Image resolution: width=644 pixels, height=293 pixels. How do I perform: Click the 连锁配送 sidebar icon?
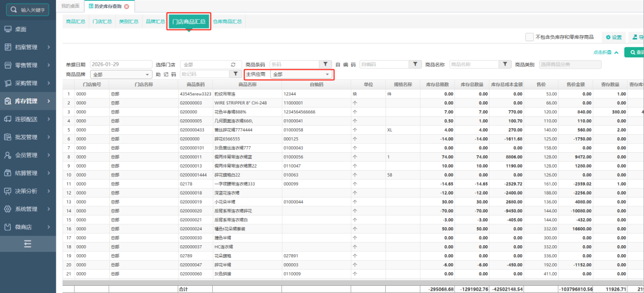(8, 119)
